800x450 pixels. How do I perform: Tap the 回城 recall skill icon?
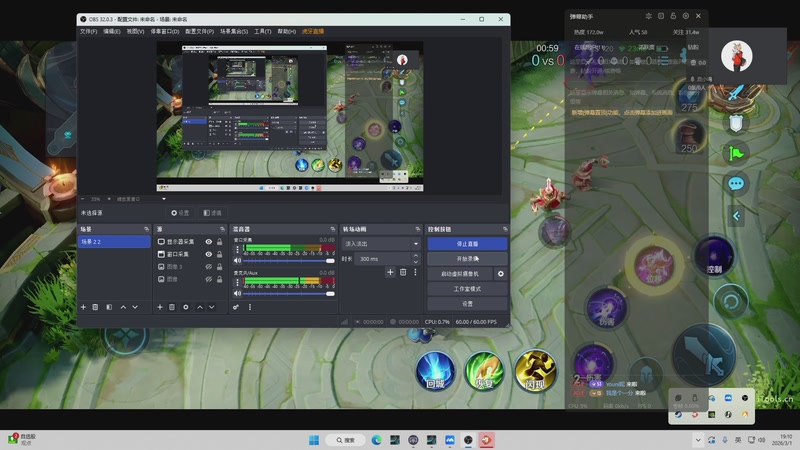[x=435, y=371]
